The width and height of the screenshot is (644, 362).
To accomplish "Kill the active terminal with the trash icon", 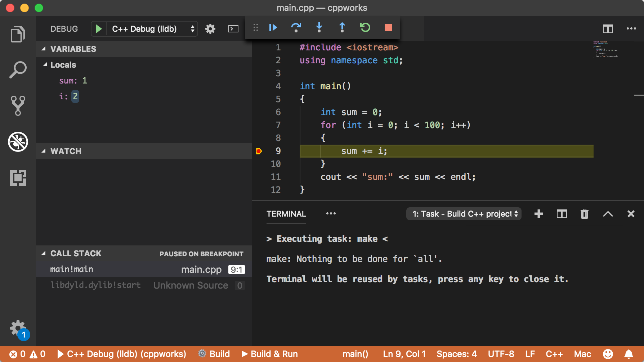I will click(x=584, y=214).
